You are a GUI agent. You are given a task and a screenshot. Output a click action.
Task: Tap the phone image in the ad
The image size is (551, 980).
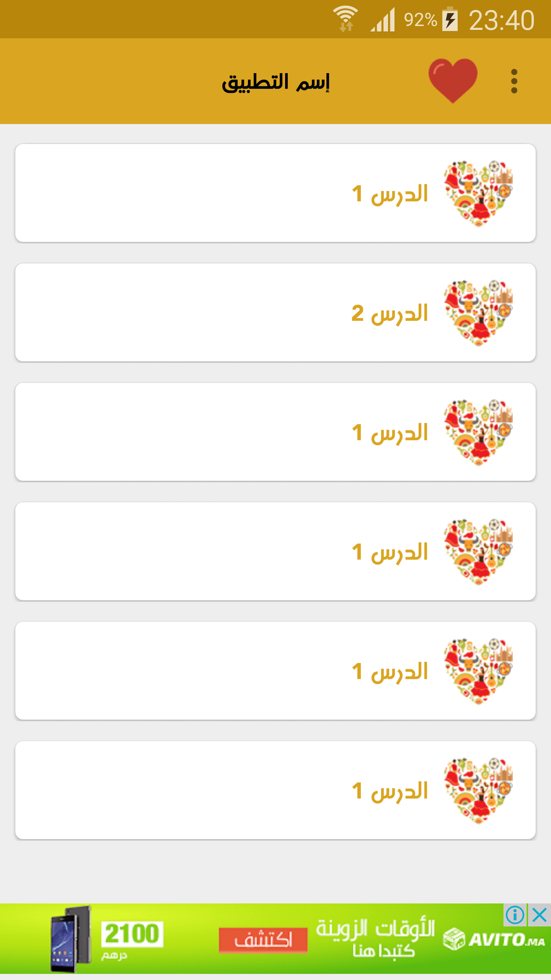70,939
